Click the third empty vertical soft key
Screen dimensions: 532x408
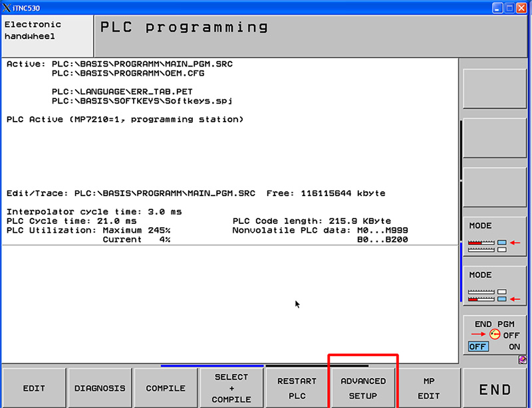(x=494, y=188)
